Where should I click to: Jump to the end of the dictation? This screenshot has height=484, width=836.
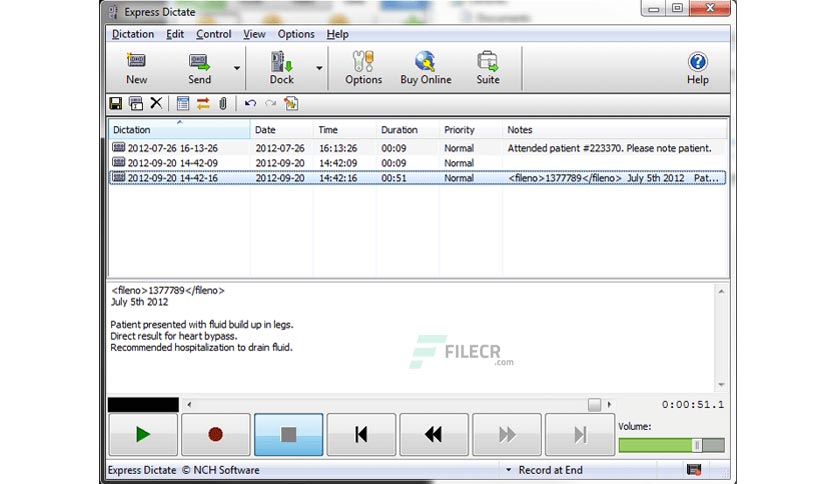(580, 434)
